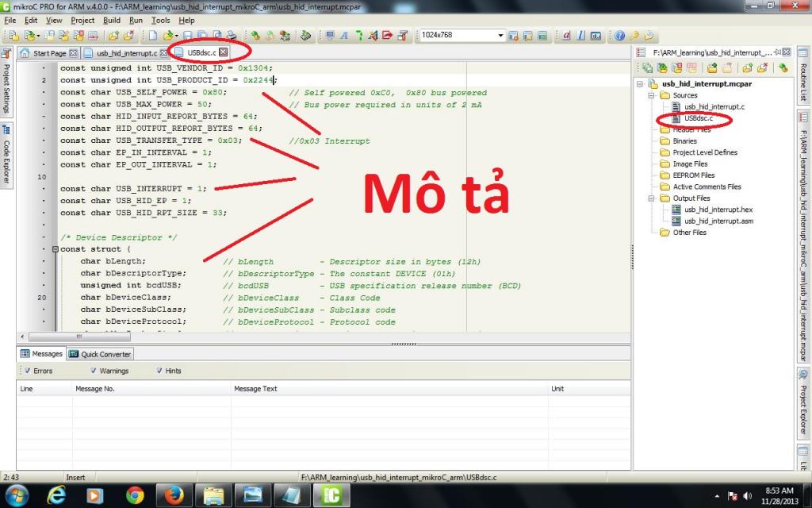Image resolution: width=812 pixels, height=508 pixels.
Task: Open the Help menu
Action: (x=186, y=20)
